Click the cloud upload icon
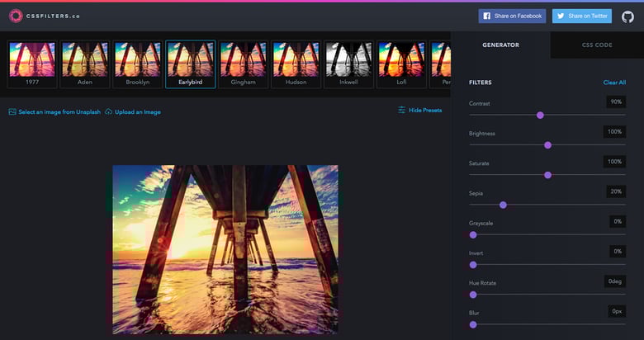 pyautogui.click(x=108, y=111)
